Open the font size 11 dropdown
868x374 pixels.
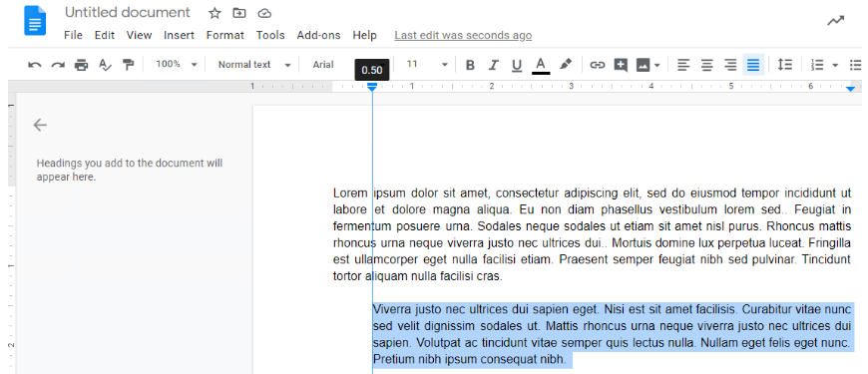click(427, 64)
